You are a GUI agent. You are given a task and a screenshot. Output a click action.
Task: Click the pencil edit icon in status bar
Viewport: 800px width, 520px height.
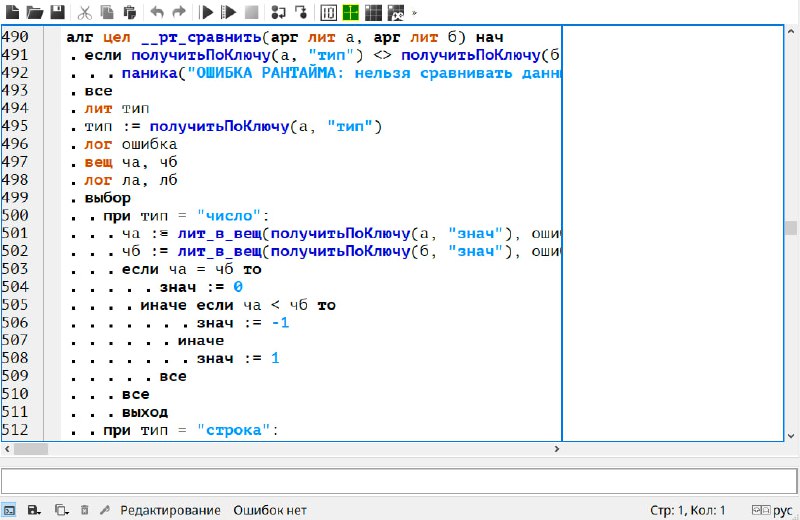point(105,510)
